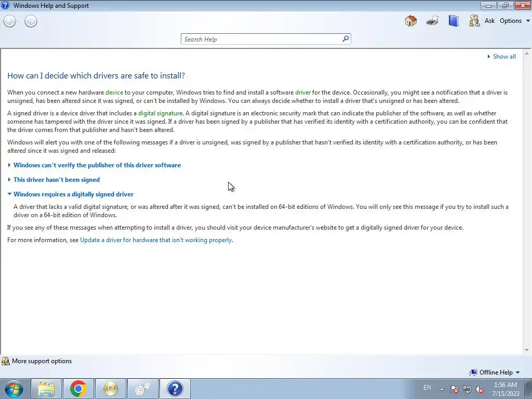Open Help and Support home icon
The image size is (532, 399).
click(410, 21)
